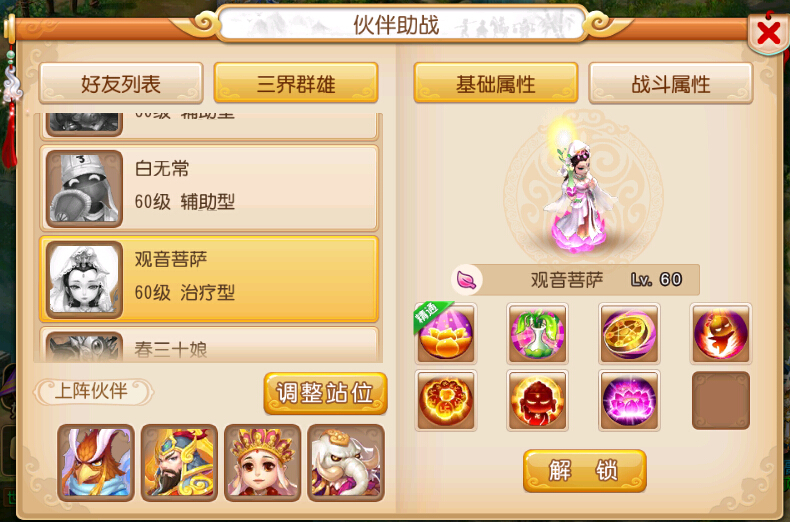
Task: Select 白无常 in the partner list
Action: tap(209, 187)
